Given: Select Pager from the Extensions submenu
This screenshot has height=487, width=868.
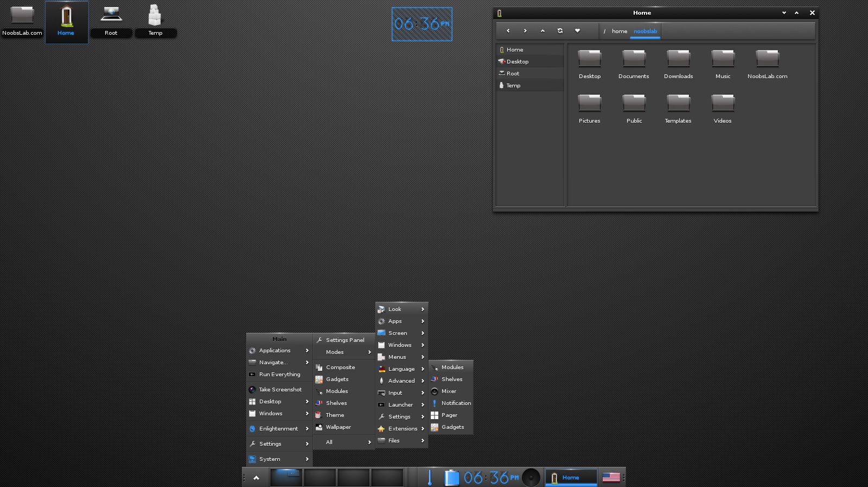Looking at the screenshot, I should pyautogui.click(x=451, y=415).
